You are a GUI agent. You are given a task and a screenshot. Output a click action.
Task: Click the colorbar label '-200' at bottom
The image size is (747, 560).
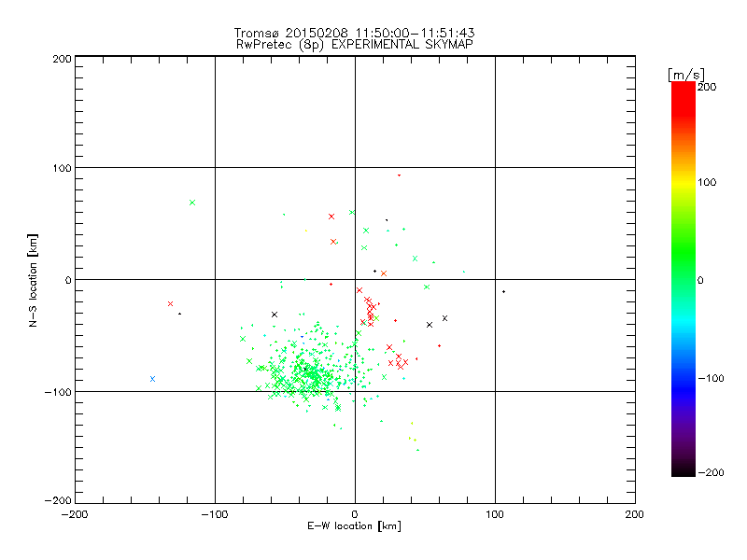point(711,472)
